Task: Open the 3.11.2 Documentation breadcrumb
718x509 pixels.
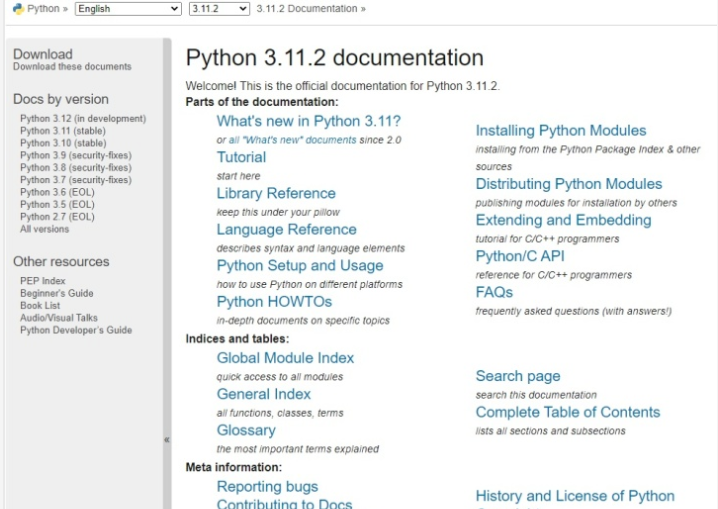Action: click(x=307, y=9)
